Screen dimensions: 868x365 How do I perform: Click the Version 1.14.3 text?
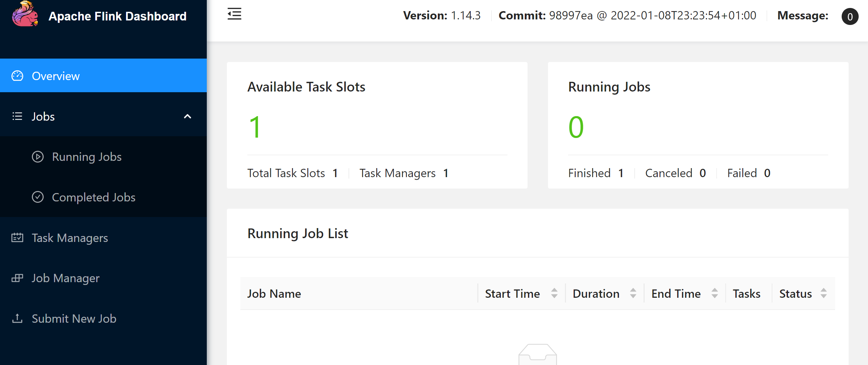(442, 16)
